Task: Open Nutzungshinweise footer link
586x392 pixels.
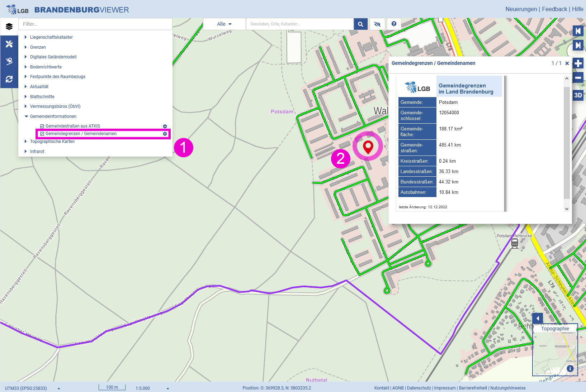Action: tap(508, 388)
